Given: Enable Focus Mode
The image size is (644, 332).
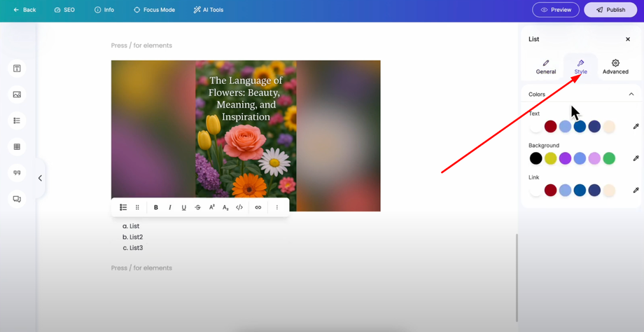Looking at the screenshot, I should (155, 10).
